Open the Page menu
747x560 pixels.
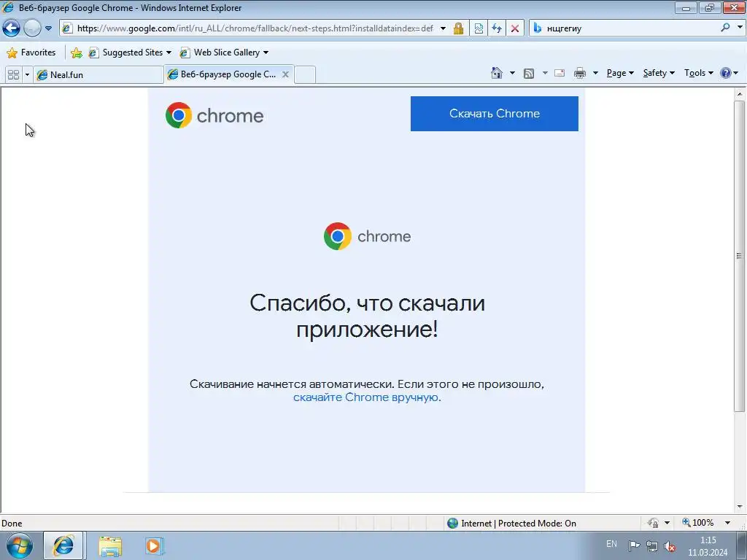pyautogui.click(x=620, y=73)
